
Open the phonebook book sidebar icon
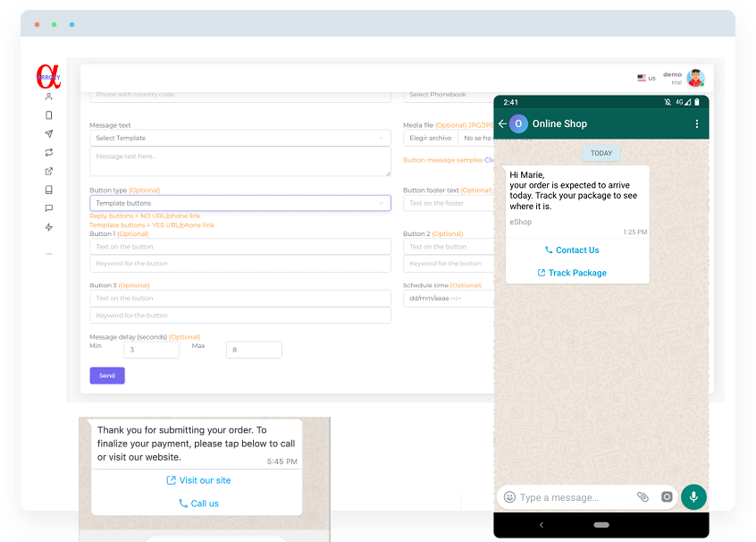pos(49,190)
